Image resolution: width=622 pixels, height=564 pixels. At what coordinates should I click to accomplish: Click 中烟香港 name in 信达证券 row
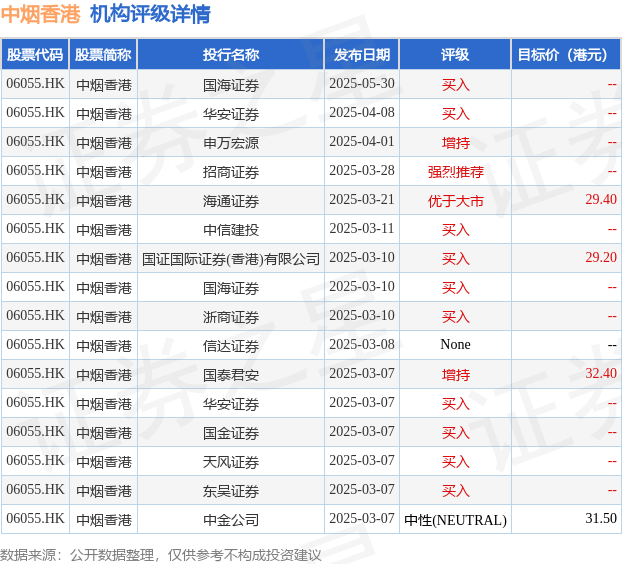click(104, 345)
